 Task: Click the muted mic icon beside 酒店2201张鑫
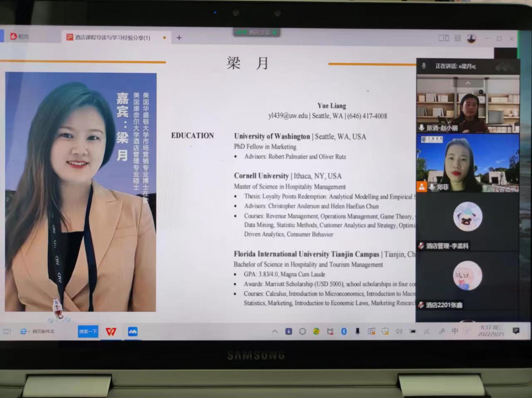[421, 305]
